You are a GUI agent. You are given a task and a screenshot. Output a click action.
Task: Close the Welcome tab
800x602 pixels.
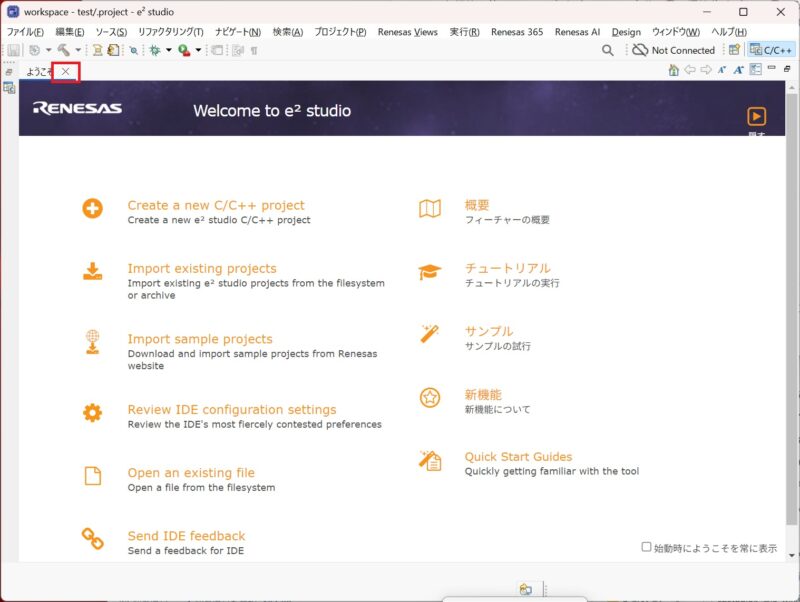66,71
